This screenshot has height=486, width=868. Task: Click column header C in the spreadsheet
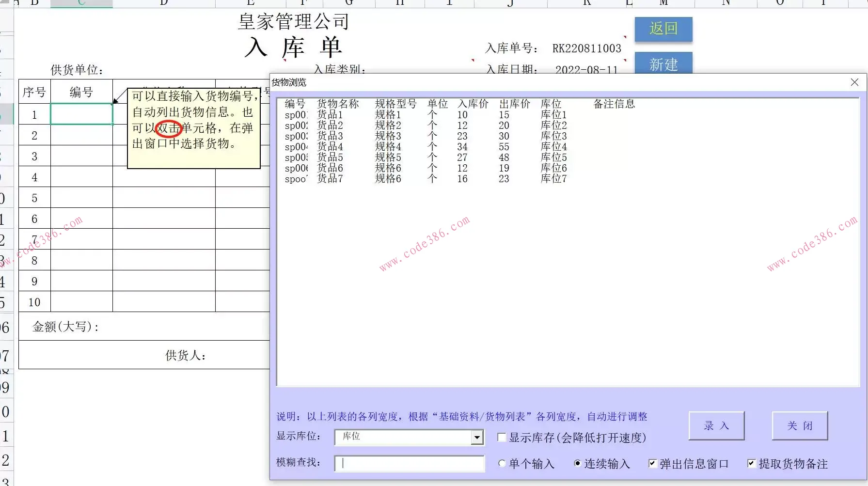tap(81, 2)
